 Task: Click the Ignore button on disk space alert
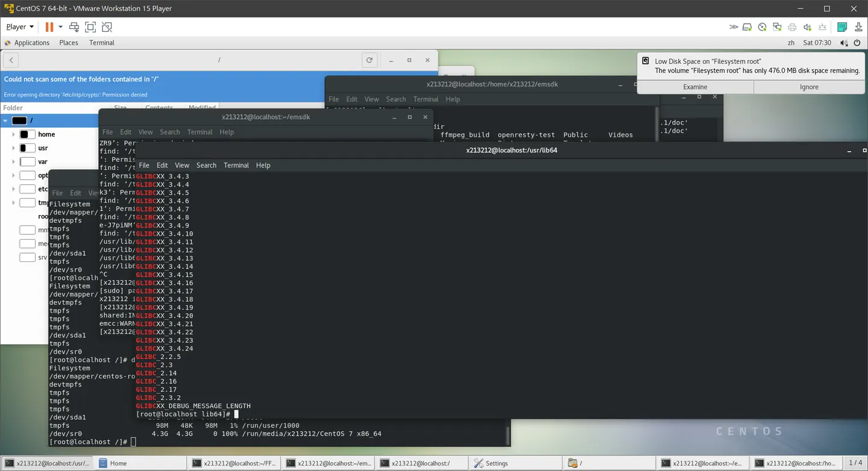click(809, 87)
